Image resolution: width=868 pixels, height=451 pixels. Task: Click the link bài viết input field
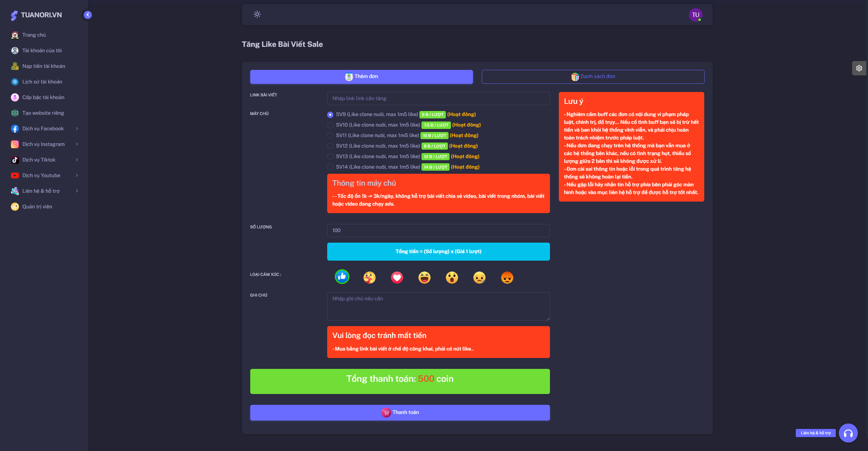439,98
